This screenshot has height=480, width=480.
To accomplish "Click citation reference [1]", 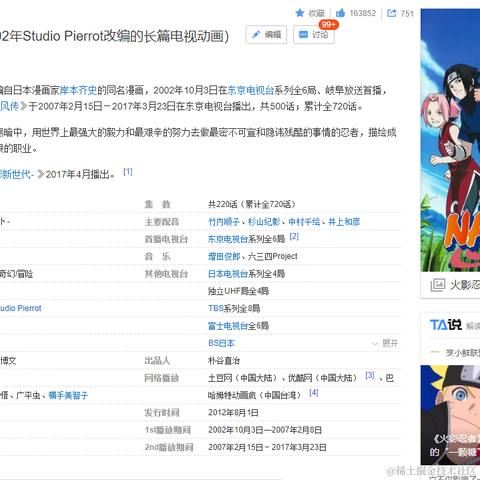I will pos(128,172).
